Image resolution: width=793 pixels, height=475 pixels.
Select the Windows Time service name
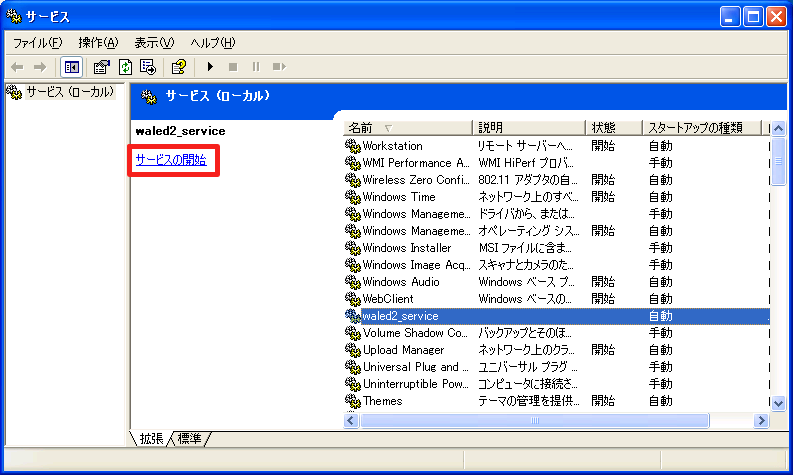pos(399,197)
